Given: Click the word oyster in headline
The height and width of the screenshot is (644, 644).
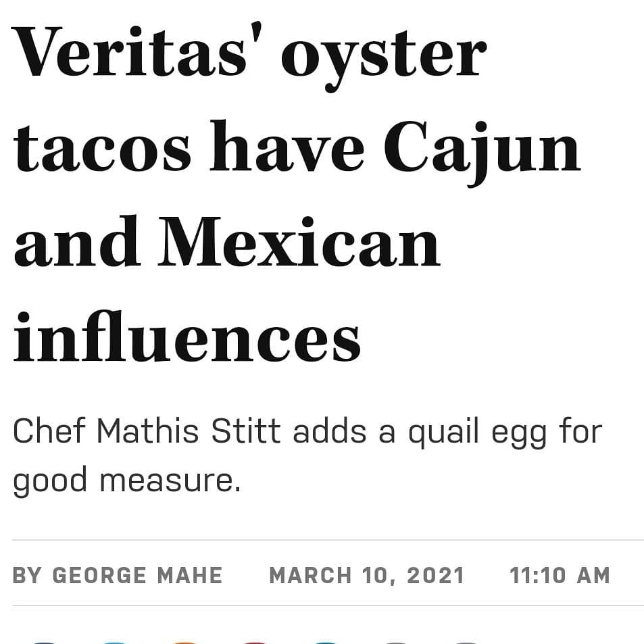Looking at the screenshot, I should click(383, 55).
